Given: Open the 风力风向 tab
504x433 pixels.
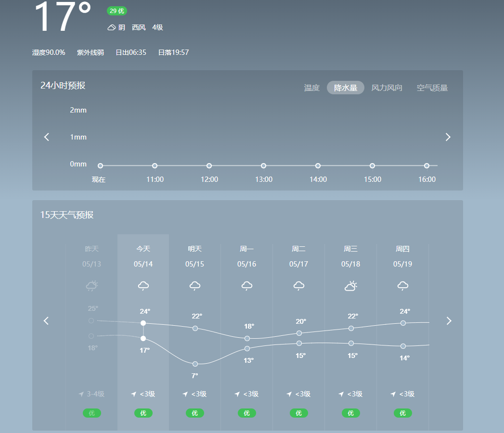Looking at the screenshot, I should click(387, 88).
